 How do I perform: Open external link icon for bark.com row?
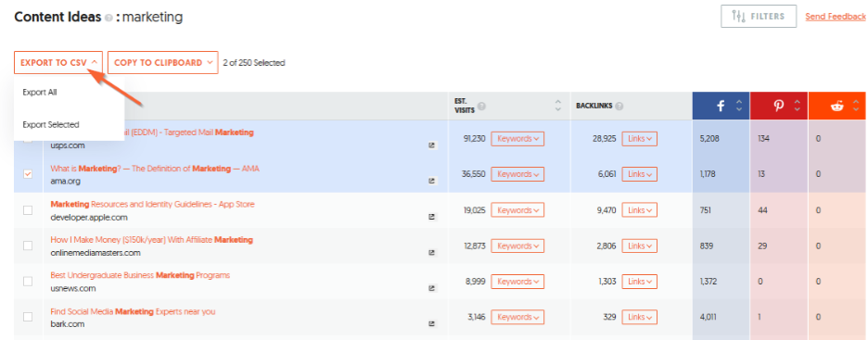point(432,324)
